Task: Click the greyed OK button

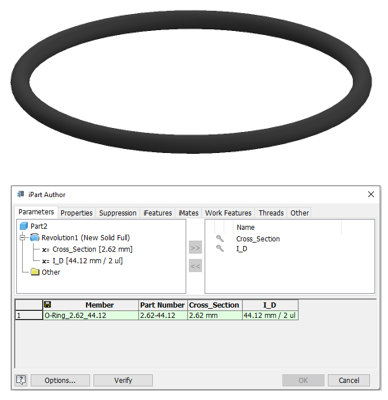Action: coord(303,380)
